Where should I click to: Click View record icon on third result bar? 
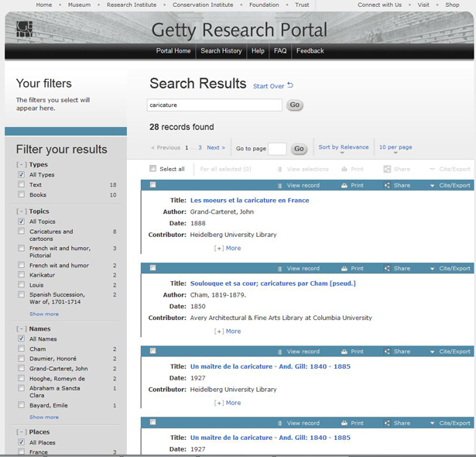click(x=280, y=352)
